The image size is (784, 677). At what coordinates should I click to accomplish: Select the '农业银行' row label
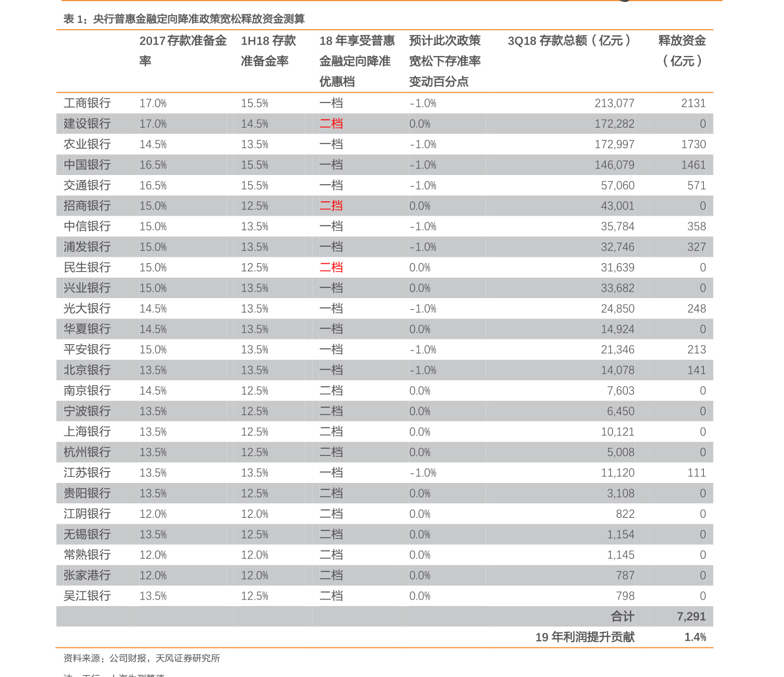click(x=87, y=144)
